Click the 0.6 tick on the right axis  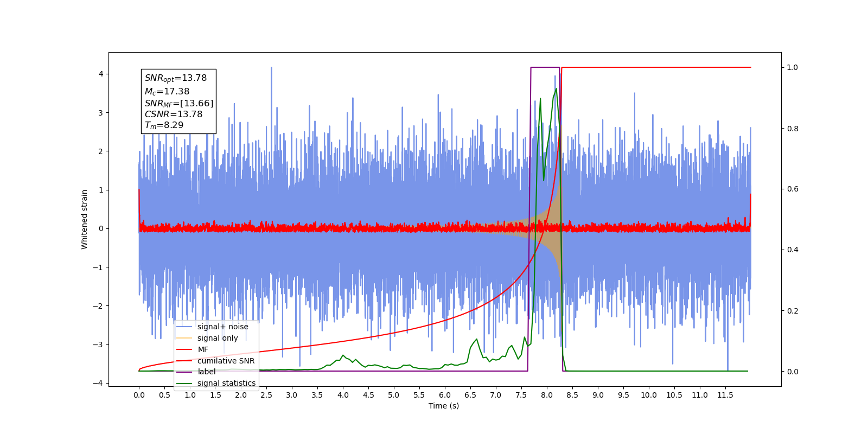[x=793, y=189]
